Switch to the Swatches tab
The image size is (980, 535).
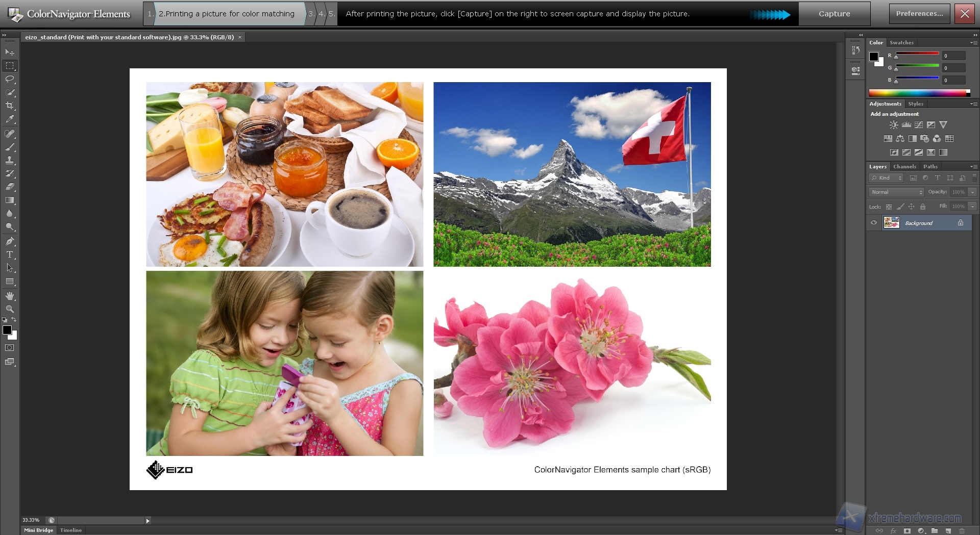(x=901, y=43)
